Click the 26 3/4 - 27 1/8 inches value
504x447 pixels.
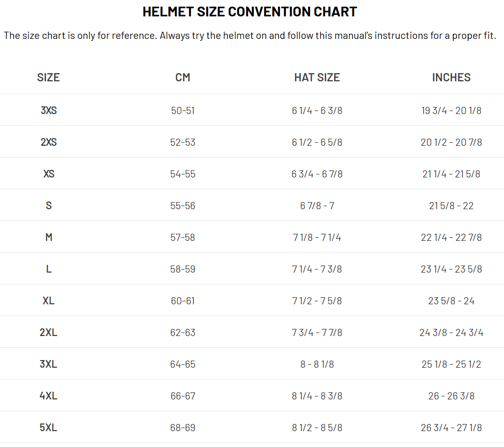451,428
